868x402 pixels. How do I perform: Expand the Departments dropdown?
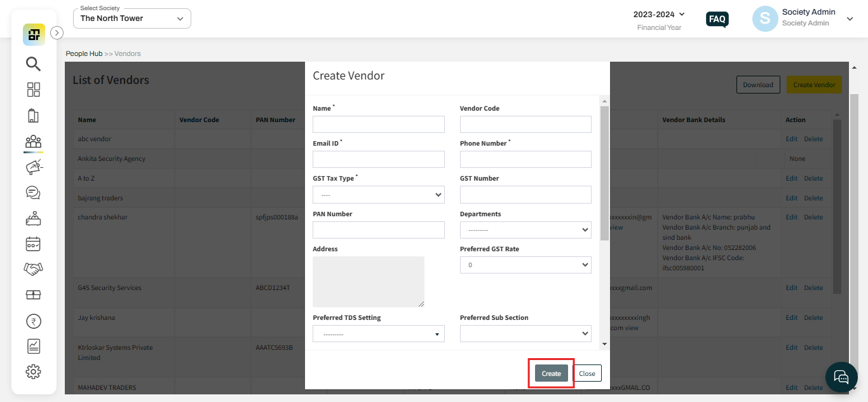coord(525,230)
